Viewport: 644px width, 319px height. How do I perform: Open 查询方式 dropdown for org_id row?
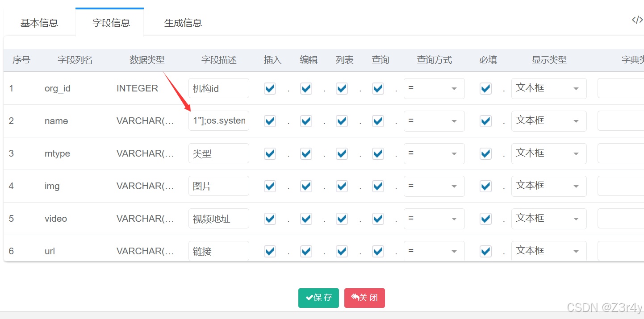click(x=434, y=88)
